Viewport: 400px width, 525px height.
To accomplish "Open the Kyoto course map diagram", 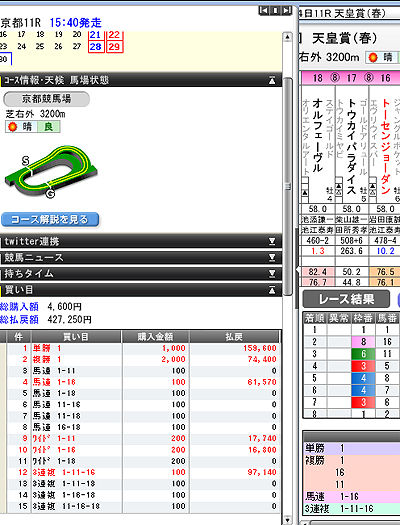I will pyautogui.click(x=51, y=171).
